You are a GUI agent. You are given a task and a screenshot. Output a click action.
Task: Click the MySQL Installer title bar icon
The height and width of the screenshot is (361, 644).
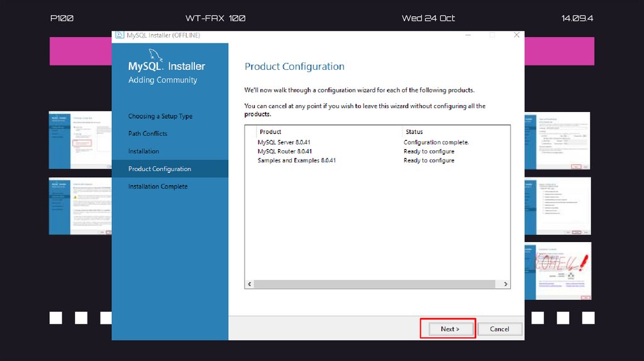(119, 35)
